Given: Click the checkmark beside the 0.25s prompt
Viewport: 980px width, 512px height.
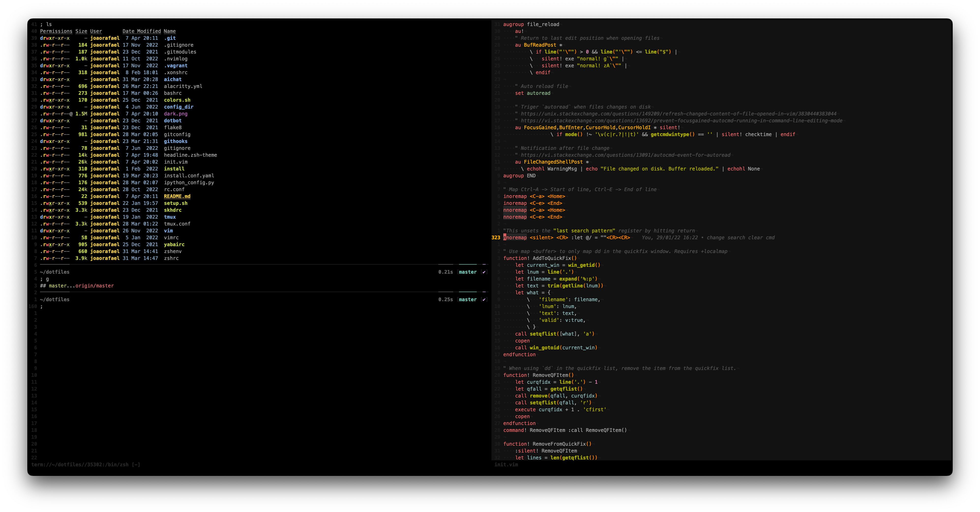Looking at the screenshot, I should click(x=484, y=299).
